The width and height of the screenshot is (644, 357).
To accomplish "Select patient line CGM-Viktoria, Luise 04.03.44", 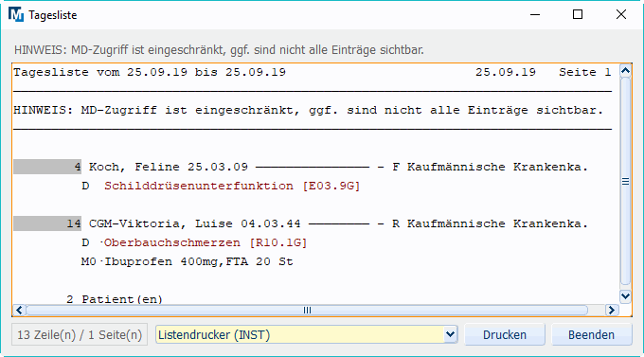I will [x=195, y=223].
